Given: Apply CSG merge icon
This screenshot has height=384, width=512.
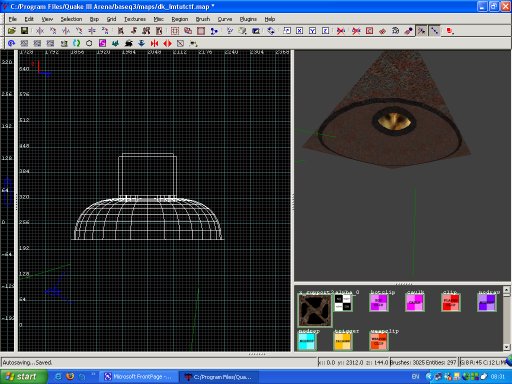Looking at the screenshot, I should [x=188, y=31].
